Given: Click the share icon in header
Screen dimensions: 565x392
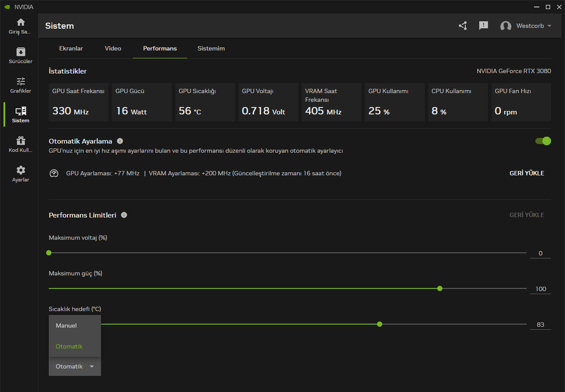Looking at the screenshot, I should pyautogui.click(x=463, y=26).
